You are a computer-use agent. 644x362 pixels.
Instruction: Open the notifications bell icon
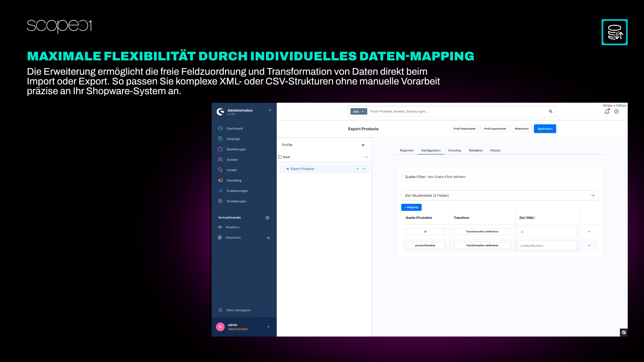607,112
